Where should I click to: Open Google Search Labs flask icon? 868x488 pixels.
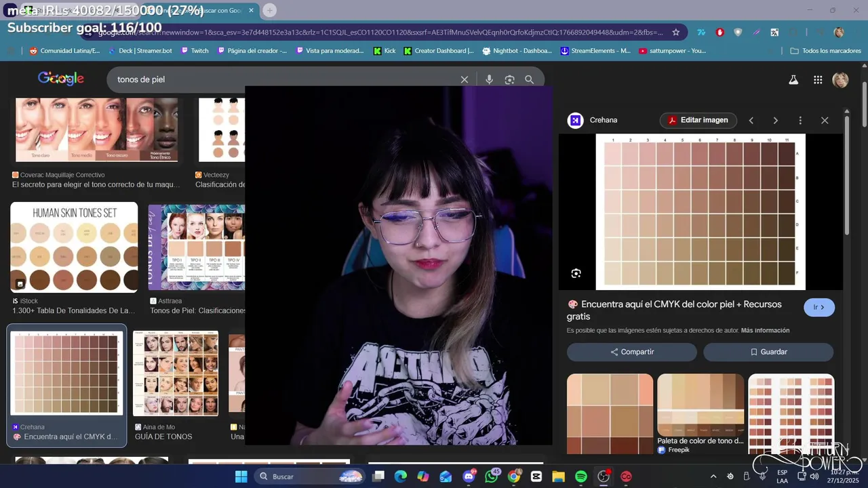pyautogui.click(x=793, y=80)
